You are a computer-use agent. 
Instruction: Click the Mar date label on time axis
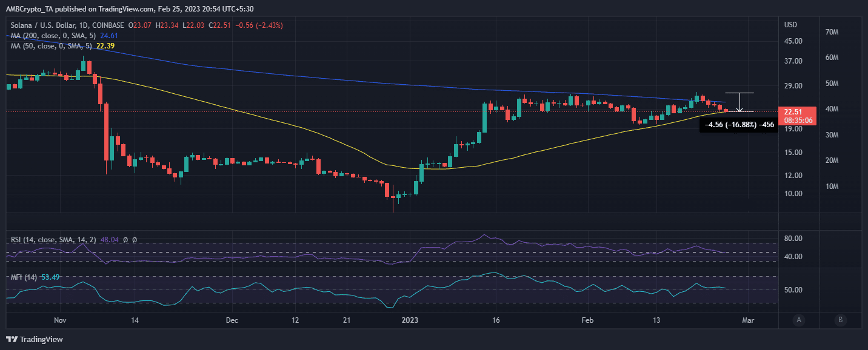[748, 320]
